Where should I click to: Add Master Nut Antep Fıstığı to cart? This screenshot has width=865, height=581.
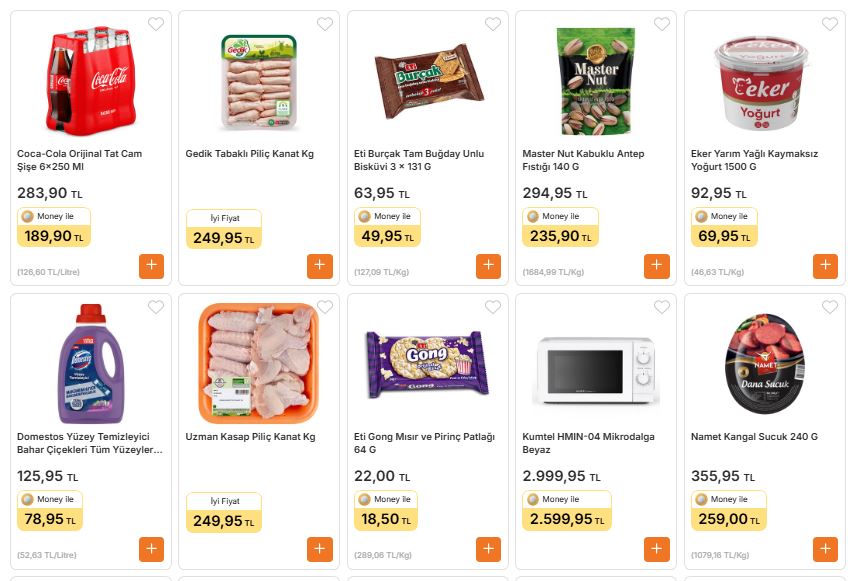657,266
